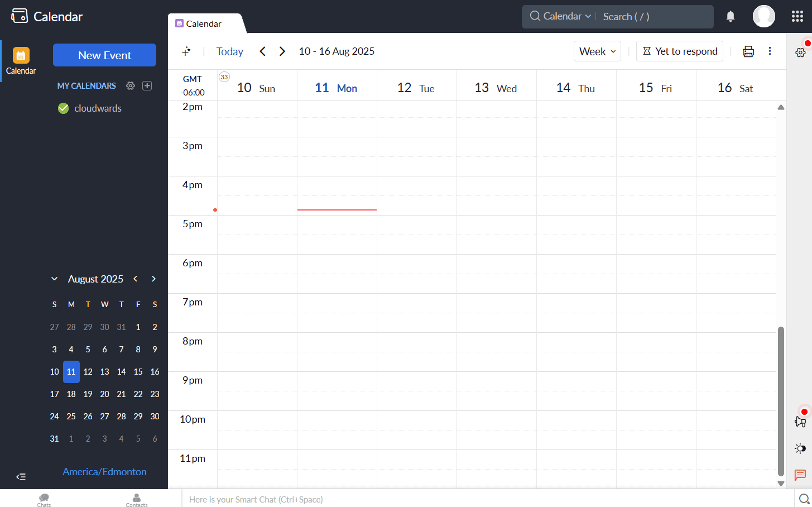Image resolution: width=812 pixels, height=507 pixels.
Task: Click the GMT -06:00 timezone label
Action: [x=193, y=85]
